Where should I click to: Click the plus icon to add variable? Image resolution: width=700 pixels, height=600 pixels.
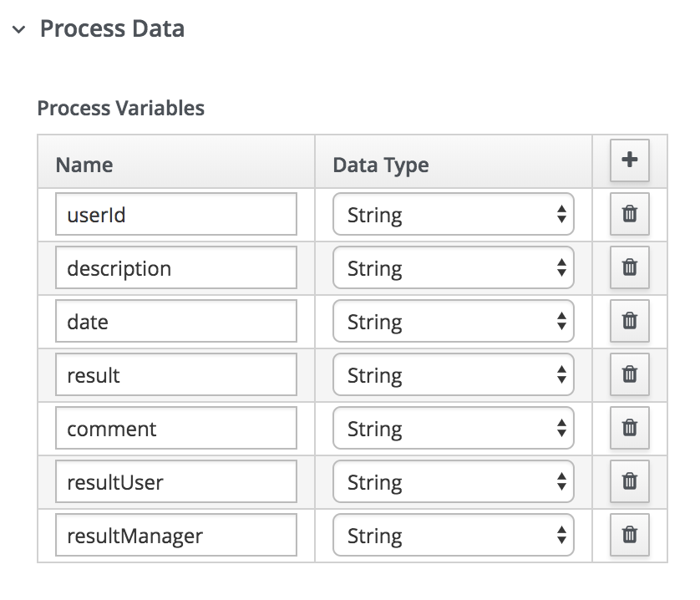pyautogui.click(x=630, y=160)
